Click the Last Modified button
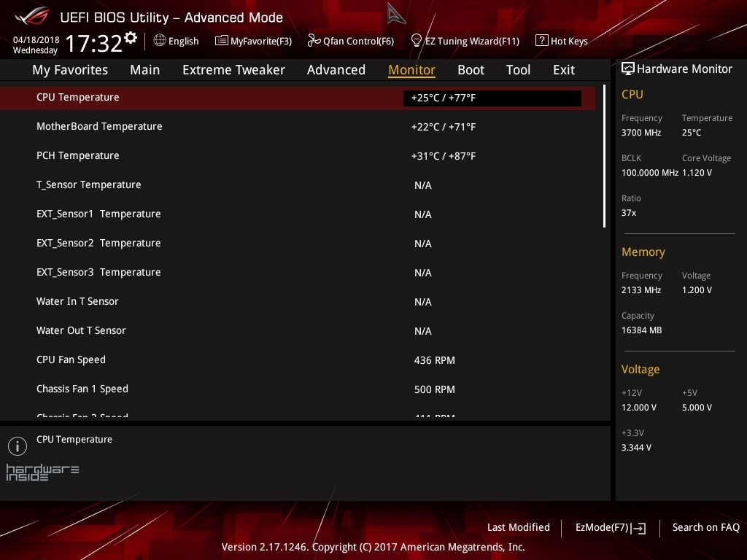 coord(518,527)
